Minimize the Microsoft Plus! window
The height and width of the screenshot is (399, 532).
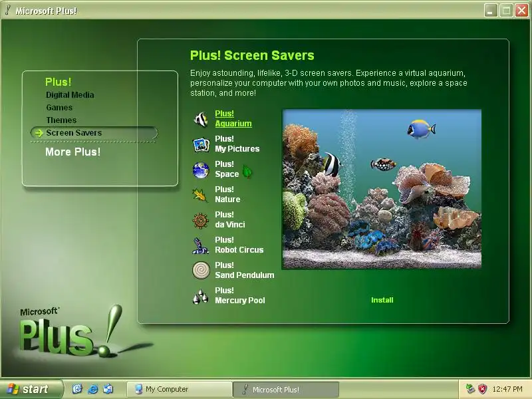pos(491,11)
